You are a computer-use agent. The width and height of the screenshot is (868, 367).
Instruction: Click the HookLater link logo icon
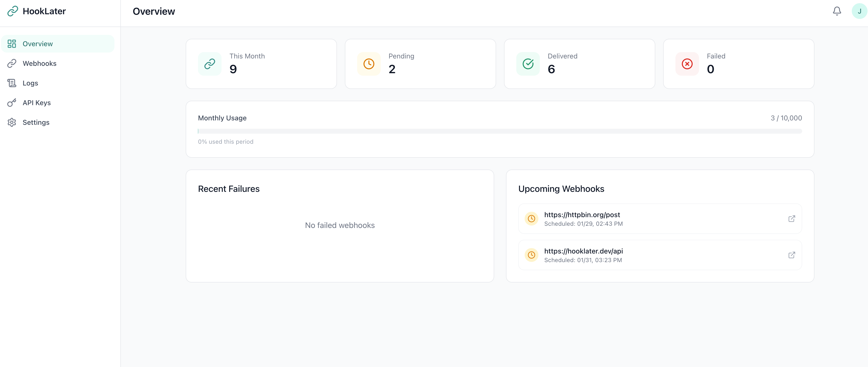click(13, 11)
